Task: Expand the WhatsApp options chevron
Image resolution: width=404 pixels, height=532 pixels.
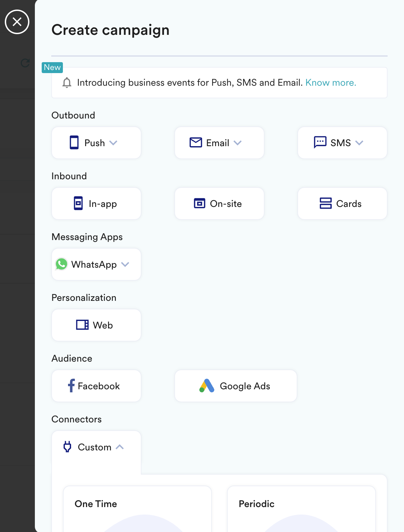Action: (x=125, y=264)
